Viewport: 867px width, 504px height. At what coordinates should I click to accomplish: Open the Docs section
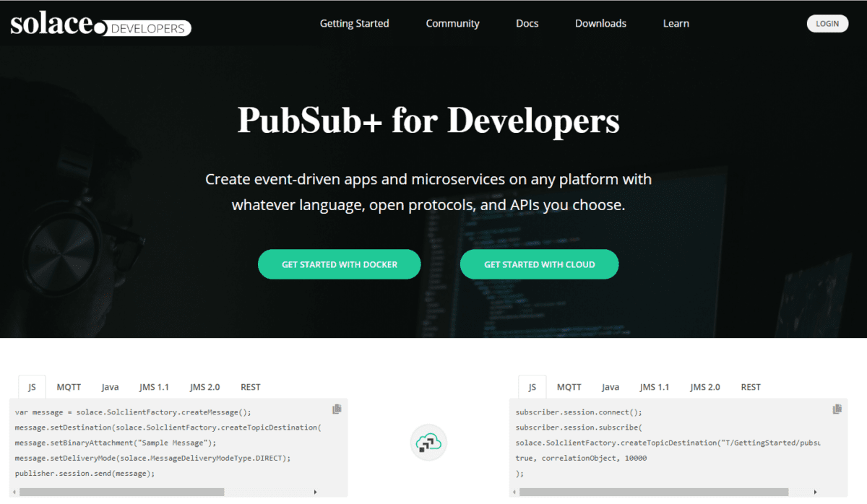527,23
